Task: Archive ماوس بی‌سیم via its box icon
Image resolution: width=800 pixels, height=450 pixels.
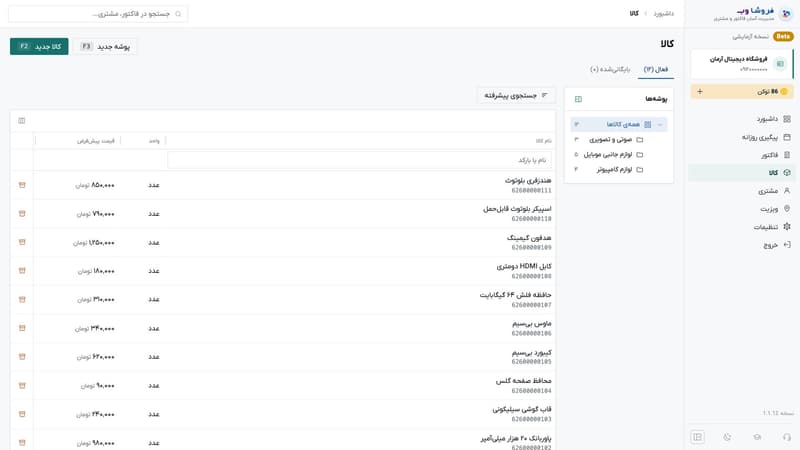Action: tap(22, 328)
